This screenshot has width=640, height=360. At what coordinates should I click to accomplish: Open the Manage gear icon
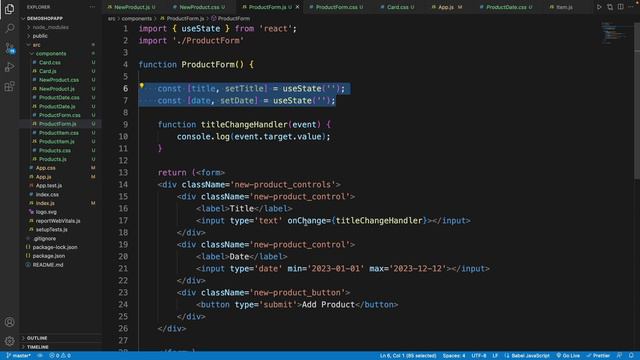(x=9, y=341)
